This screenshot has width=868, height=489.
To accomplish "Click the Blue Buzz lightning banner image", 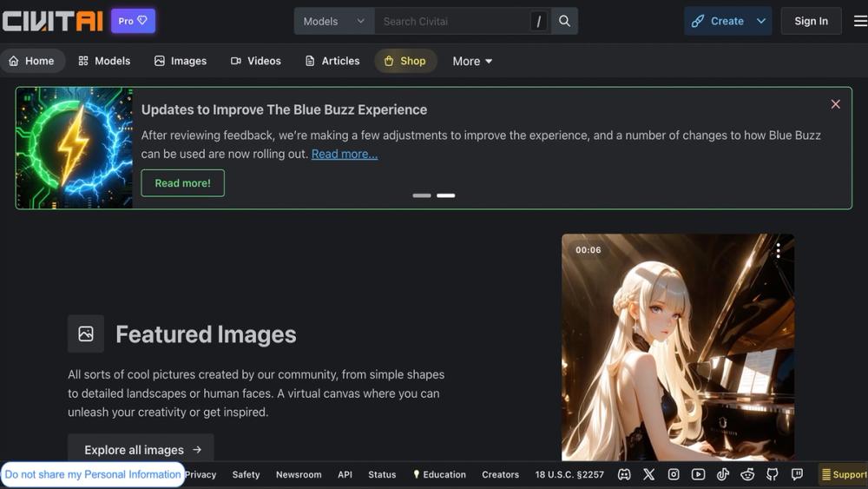I will pyautogui.click(x=74, y=148).
